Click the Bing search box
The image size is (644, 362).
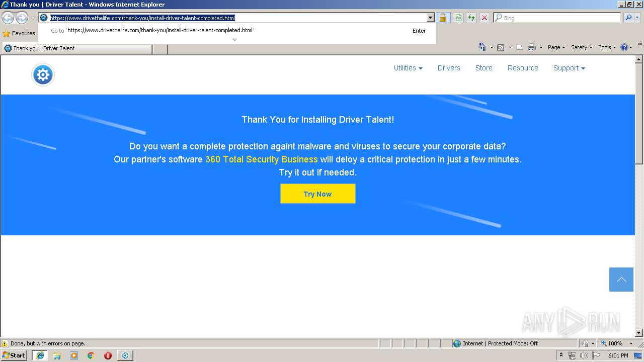[x=557, y=18]
